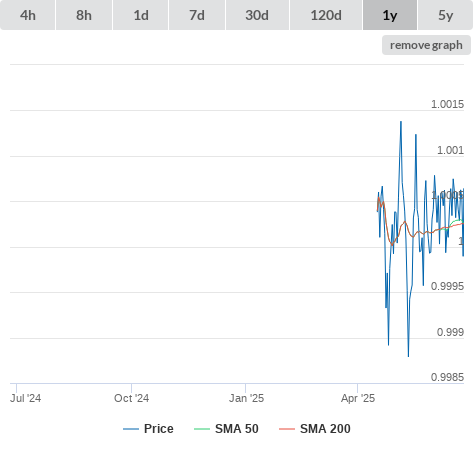Screen dimensions: 474x455
Task: Choose the 120d time range tab
Action: pos(326,15)
